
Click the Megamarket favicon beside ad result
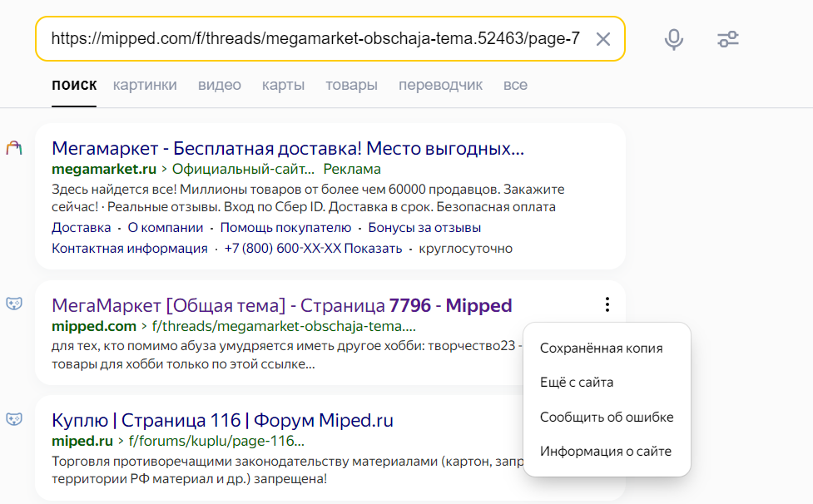pyautogui.click(x=14, y=148)
